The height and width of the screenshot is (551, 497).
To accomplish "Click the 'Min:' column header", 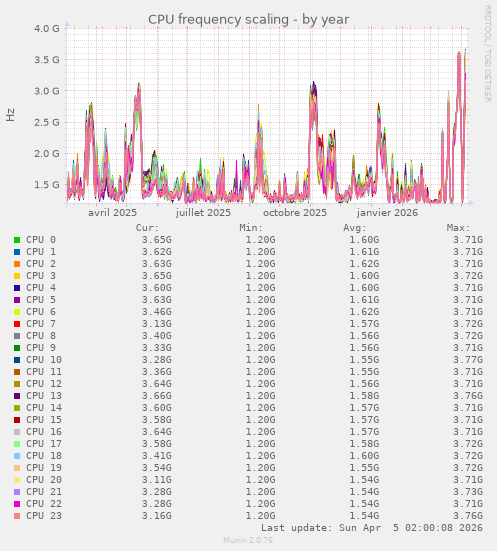I will click(x=251, y=228).
